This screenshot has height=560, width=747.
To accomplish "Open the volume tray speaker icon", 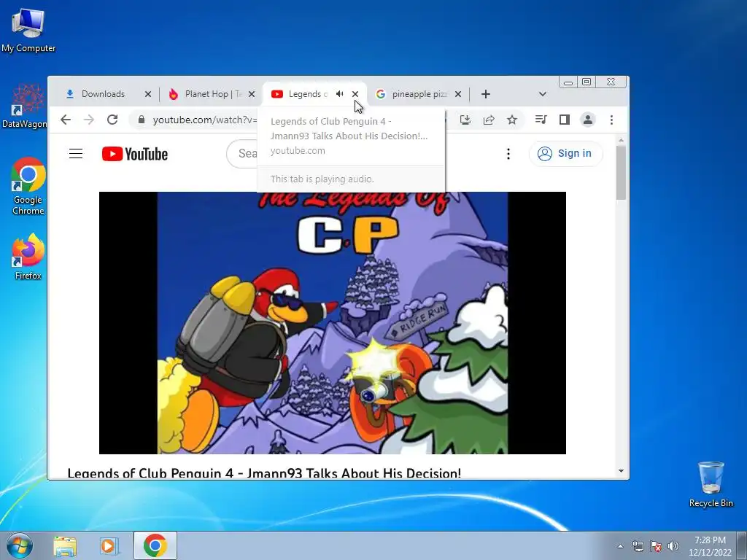I will click(x=673, y=546).
